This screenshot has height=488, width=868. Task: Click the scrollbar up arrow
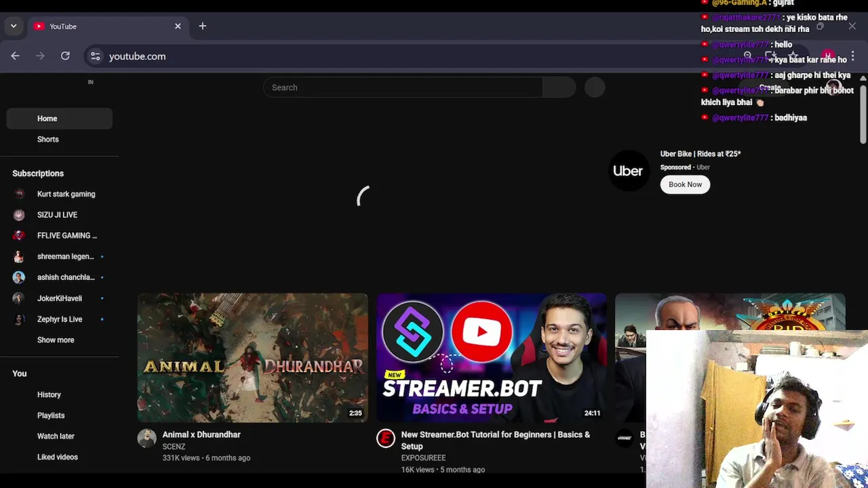click(863, 79)
